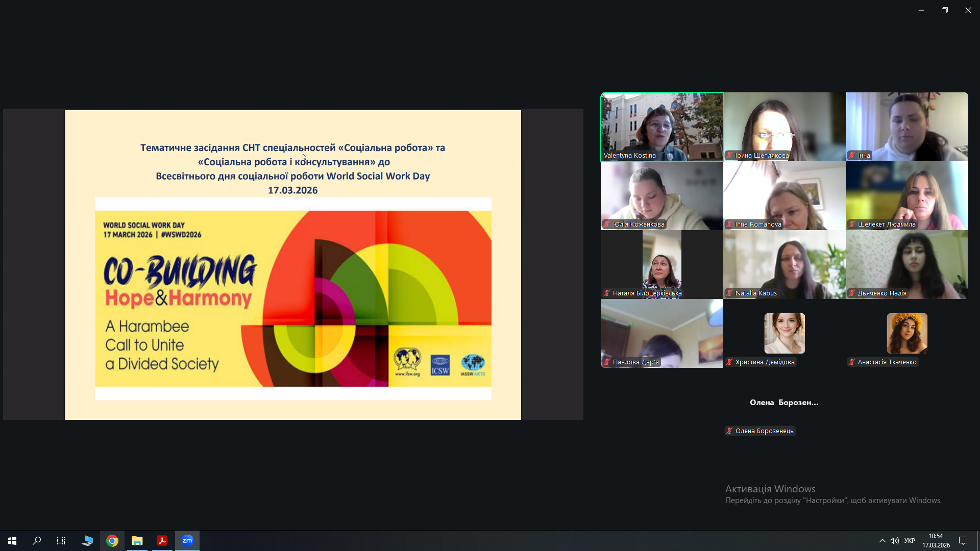Click muted mic icon next to Інна
Screen dimensions: 980x551
852,156
